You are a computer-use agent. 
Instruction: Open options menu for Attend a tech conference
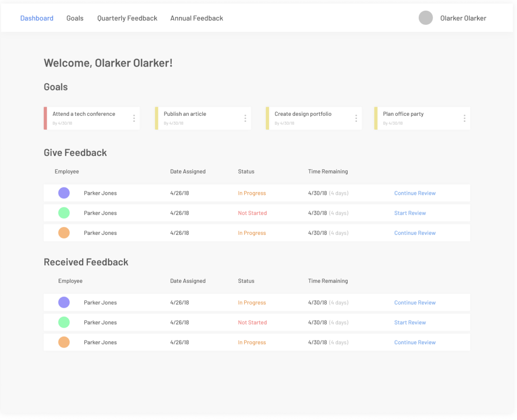point(134,118)
